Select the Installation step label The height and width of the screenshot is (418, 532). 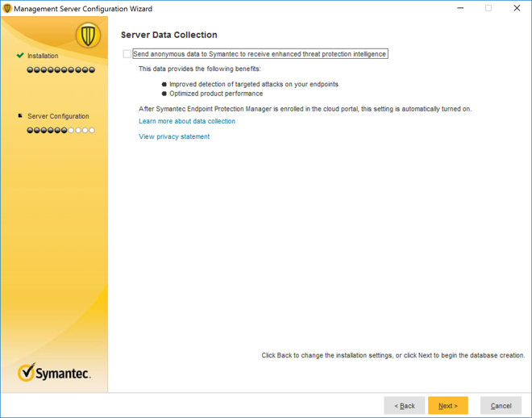click(43, 56)
